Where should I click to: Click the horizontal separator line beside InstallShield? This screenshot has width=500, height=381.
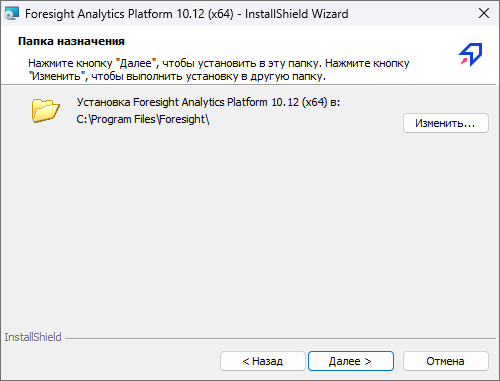(281, 339)
